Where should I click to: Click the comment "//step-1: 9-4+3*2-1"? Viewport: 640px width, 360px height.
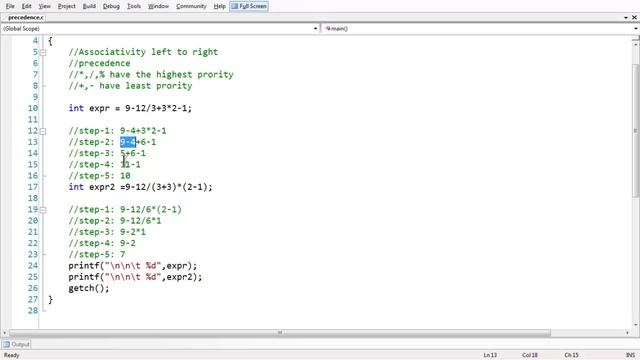117,131
